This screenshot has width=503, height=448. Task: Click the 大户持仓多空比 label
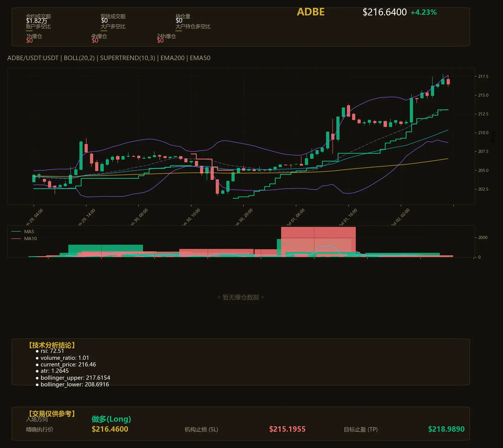point(193,26)
